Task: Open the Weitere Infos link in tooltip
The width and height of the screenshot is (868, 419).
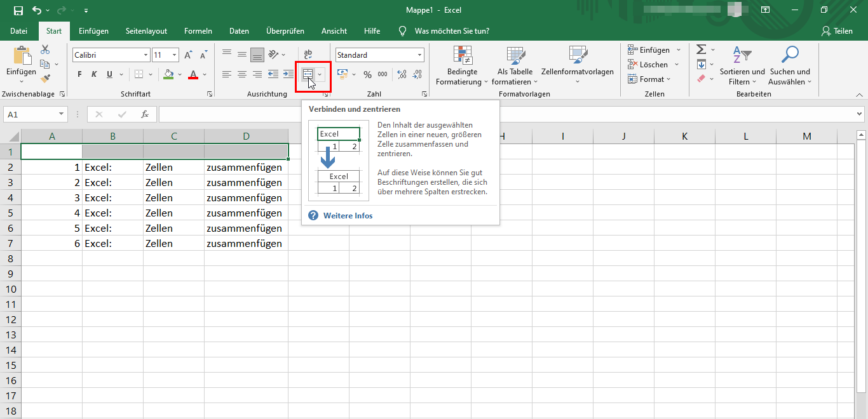Action: [348, 216]
